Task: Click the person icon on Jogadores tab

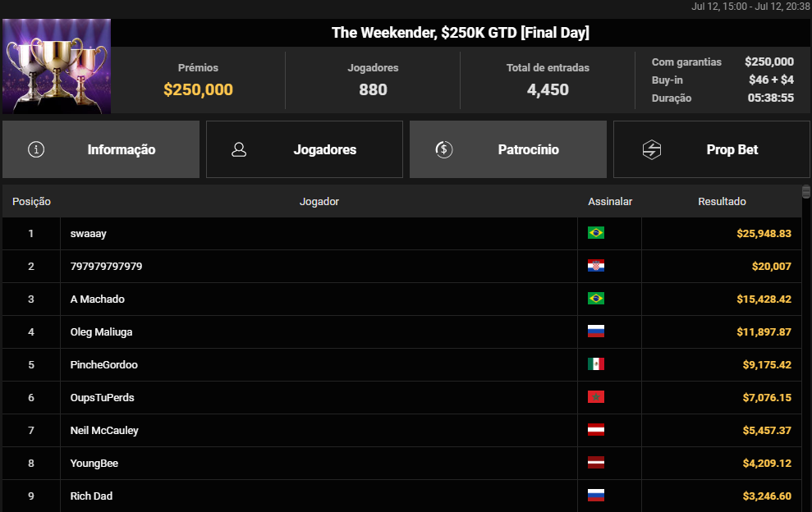Action: pos(239,149)
